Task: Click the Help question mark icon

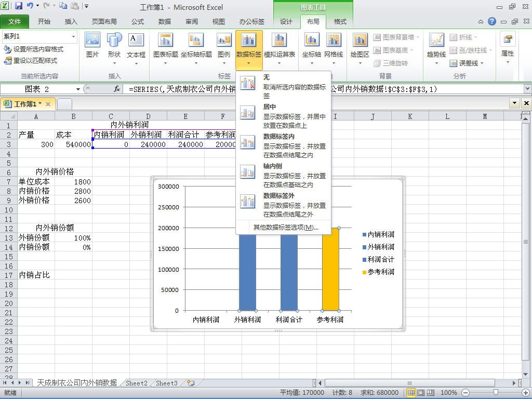Action: click(x=491, y=21)
